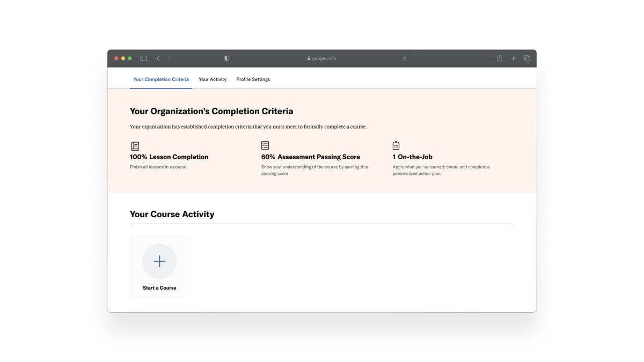644x362 pixels.
Task: Click the 'Show your understanding of the course' text
Action: [314, 170]
